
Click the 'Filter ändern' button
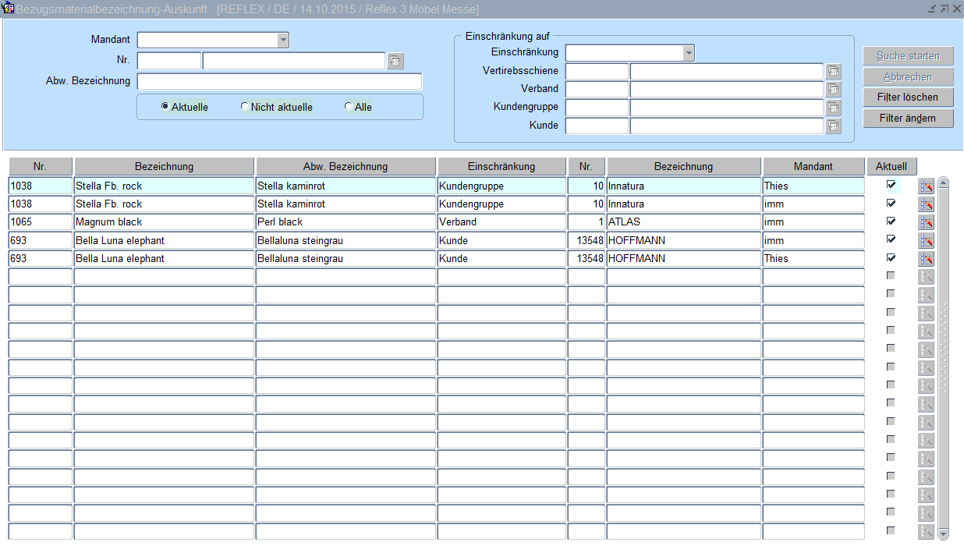click(x=909, y=119)
